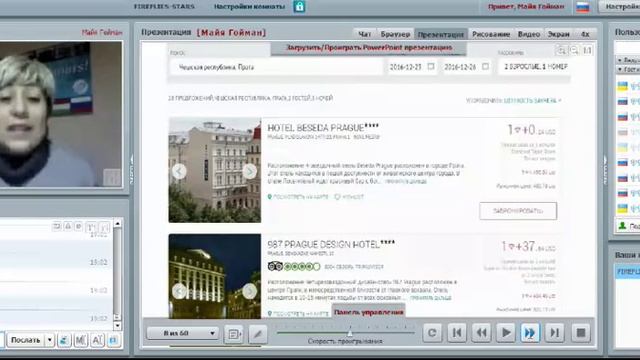This screenshot has height=360, width=640.
Task: Click the replay (loop) playback button
Action: (x=432, y=333)
